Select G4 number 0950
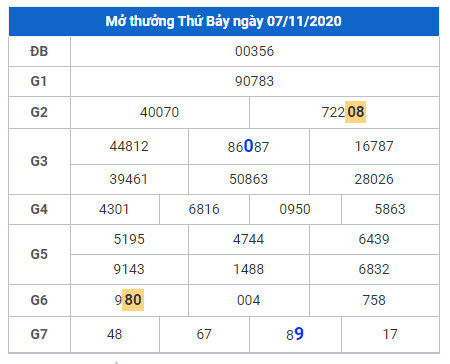 [295, 209]
